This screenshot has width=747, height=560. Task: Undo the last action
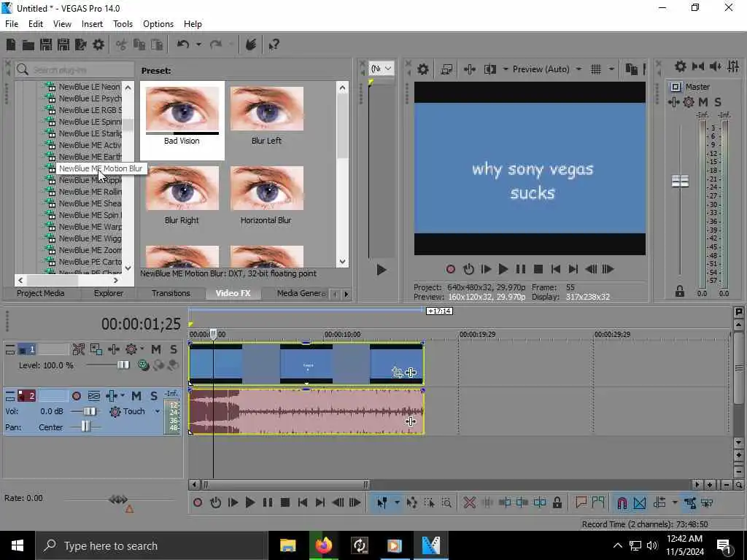(183, 44)
